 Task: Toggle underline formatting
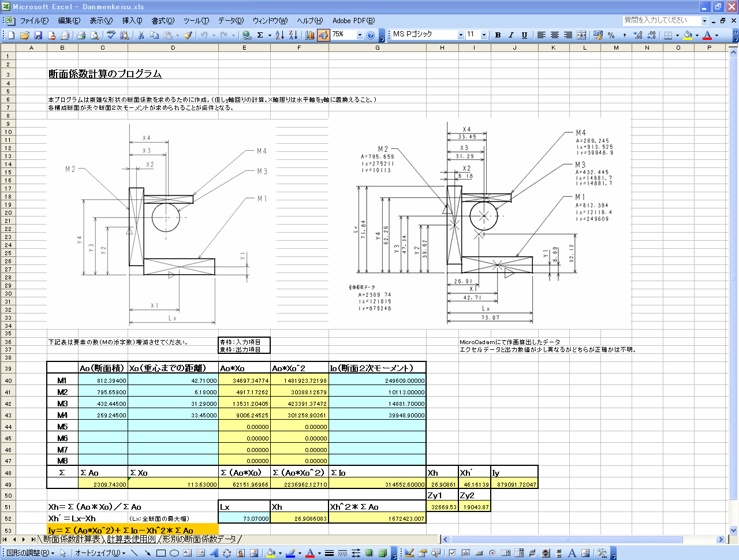(x=524, y=35)
